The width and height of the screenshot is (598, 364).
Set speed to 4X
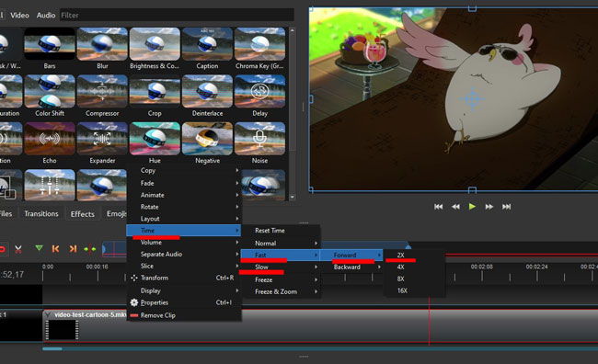[414, 267]
